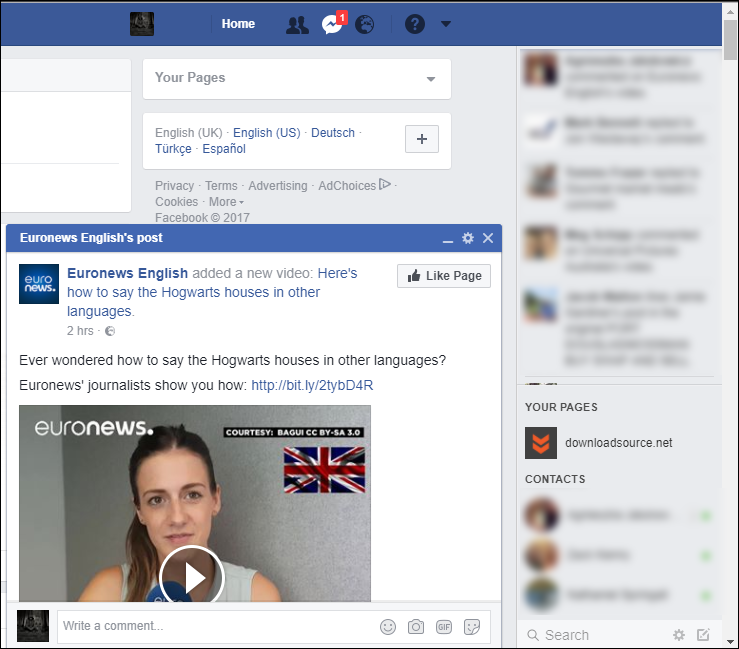739x649 pixels.
Task: Go to Home in the top bar
Action: (238, 24)
